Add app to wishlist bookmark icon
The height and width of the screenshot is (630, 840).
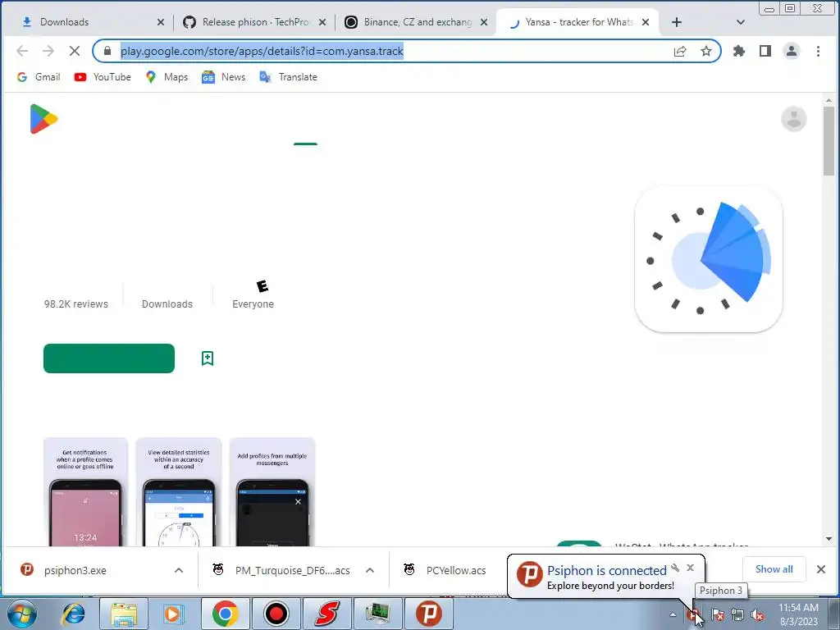pos(208,358)
